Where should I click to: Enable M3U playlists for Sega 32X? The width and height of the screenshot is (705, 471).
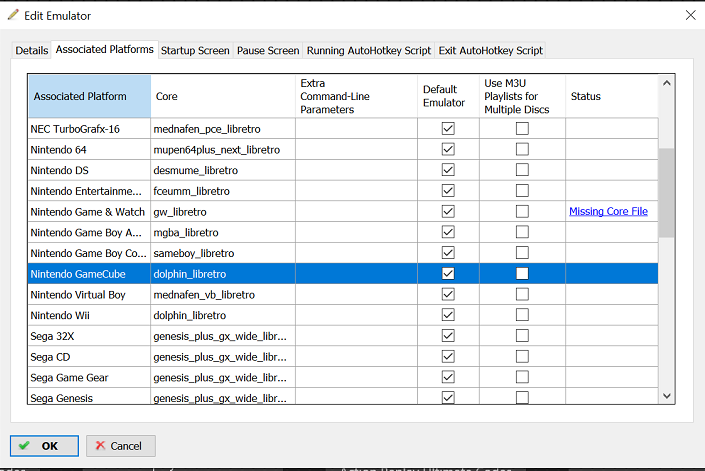522,335
